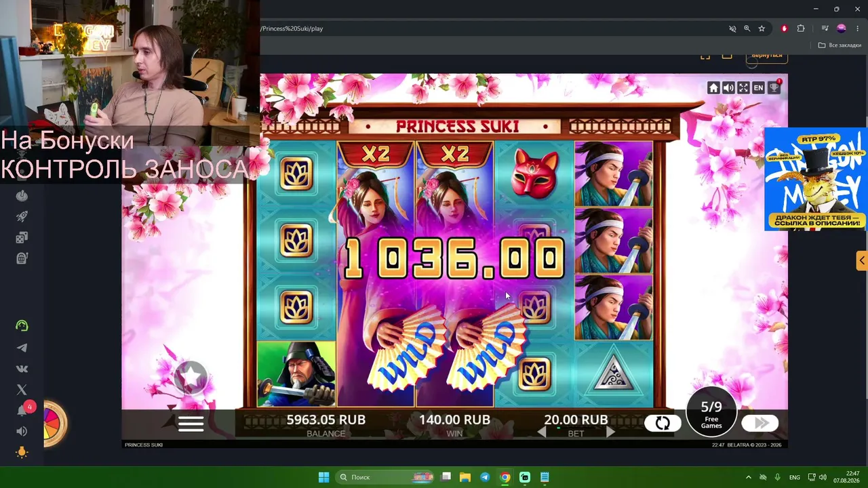The image size is (868, 488).
Task: Click the site fullscreen corners icon
Action: pos(705,56)
